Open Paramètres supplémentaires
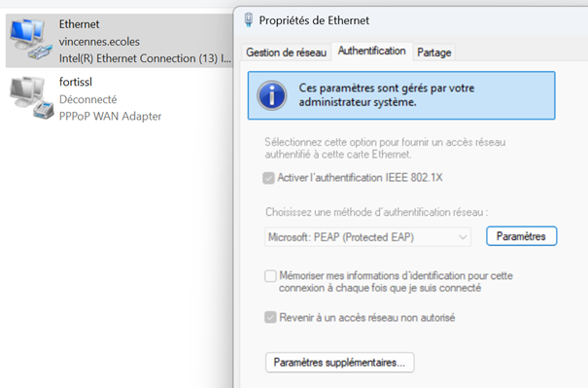Viewport: 588px width, 388px height. tap(340, 363)
